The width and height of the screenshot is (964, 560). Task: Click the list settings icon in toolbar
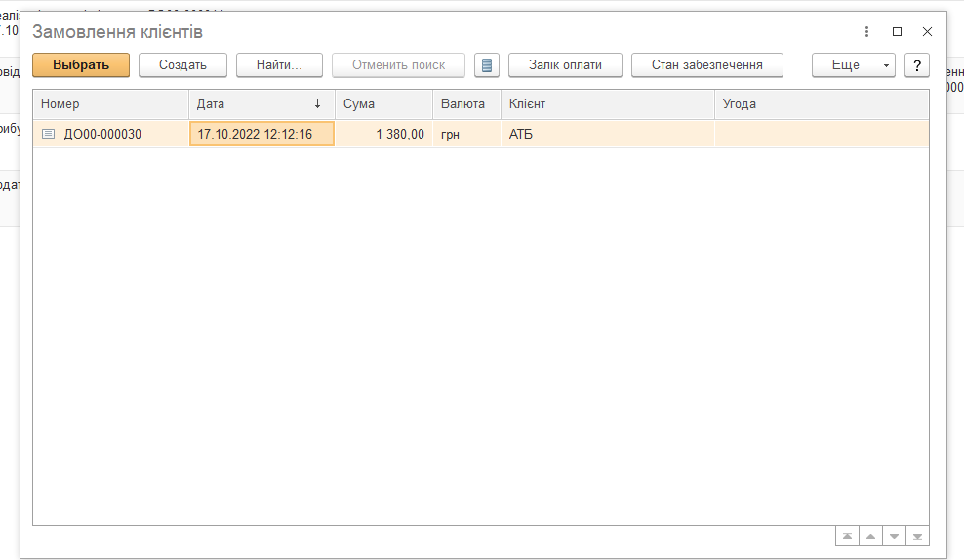click(x=486, y=65)
